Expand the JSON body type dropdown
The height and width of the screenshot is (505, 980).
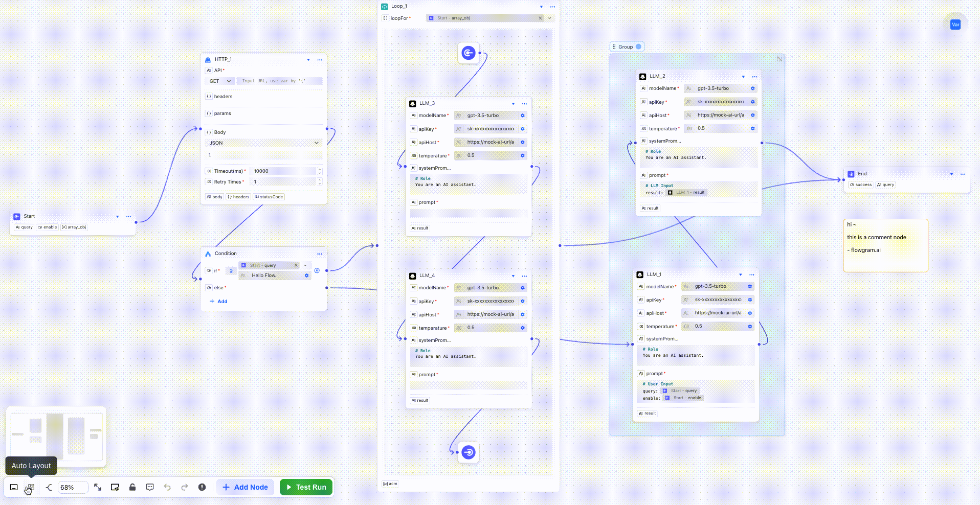pos(263,143)
